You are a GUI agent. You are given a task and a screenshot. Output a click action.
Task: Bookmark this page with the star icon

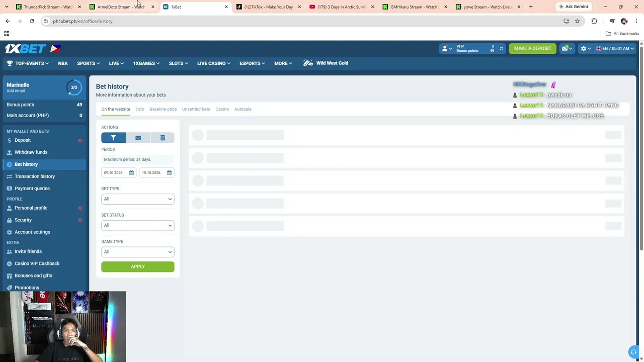pyautogui.click(x=577, y=21)
